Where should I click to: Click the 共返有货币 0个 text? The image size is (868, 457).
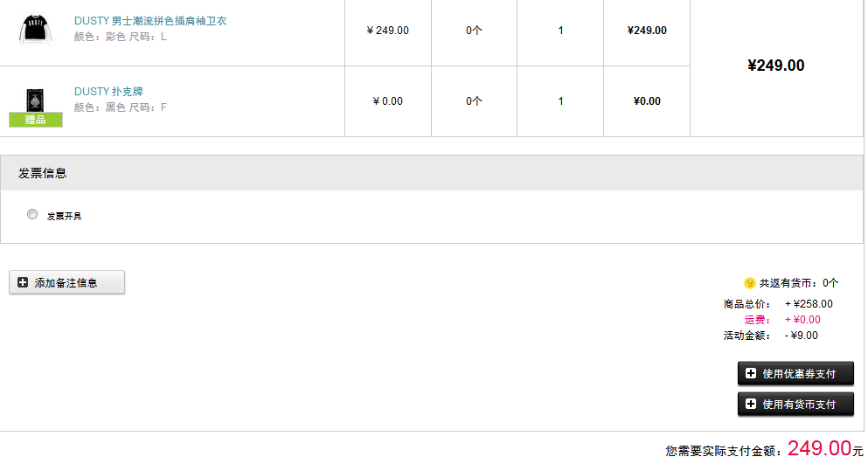pyautogui.click(x=798, y=283)
